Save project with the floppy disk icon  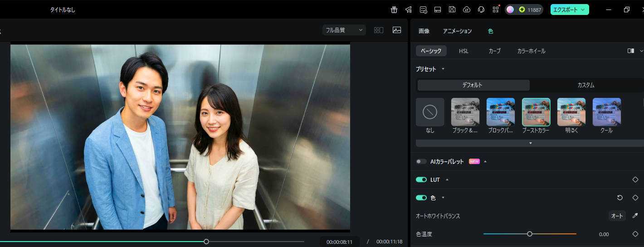tap(452, 10)
